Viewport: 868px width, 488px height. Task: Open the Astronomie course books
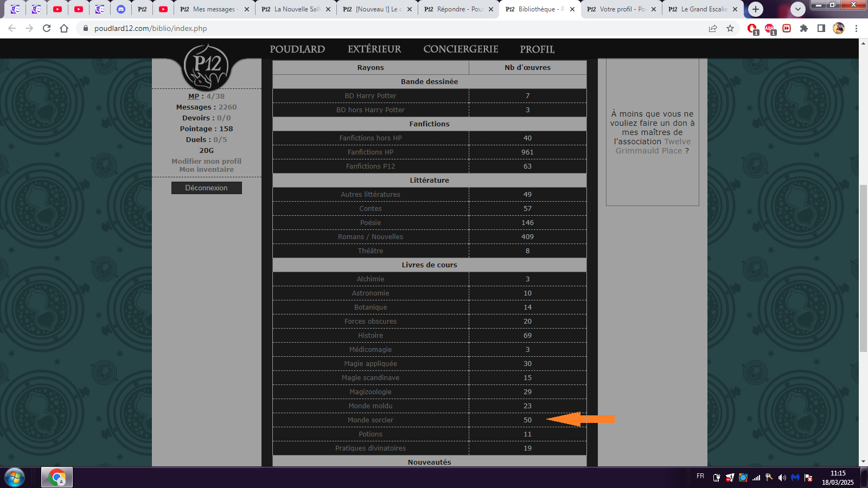click(371, 293)
